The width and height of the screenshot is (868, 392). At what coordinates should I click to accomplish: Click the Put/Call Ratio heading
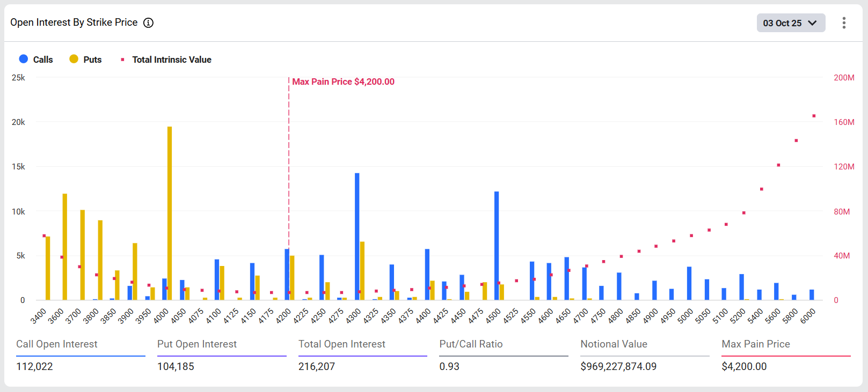[x=471, y=344]
